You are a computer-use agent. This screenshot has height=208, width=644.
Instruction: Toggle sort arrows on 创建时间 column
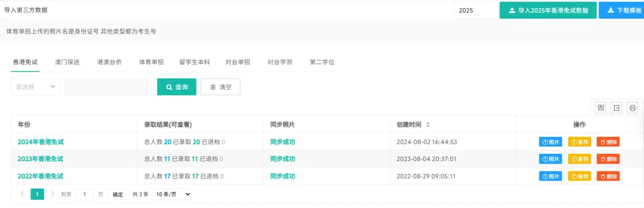click(x=428, y=125)
